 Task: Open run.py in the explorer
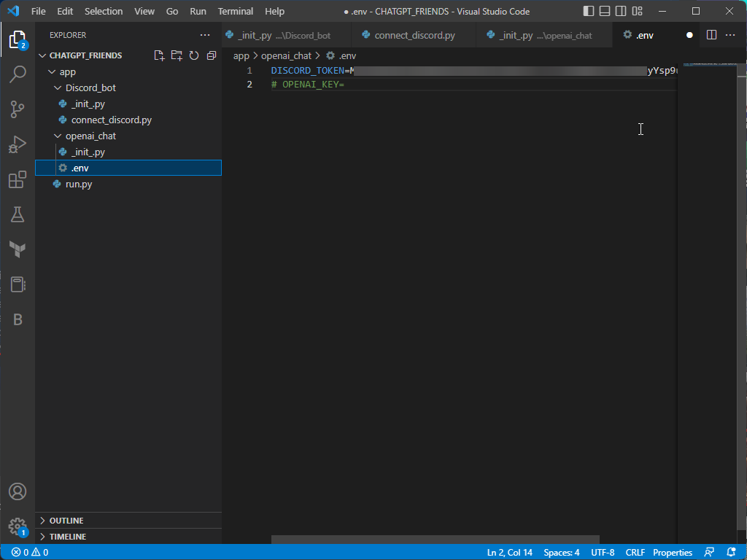point(128,184)
